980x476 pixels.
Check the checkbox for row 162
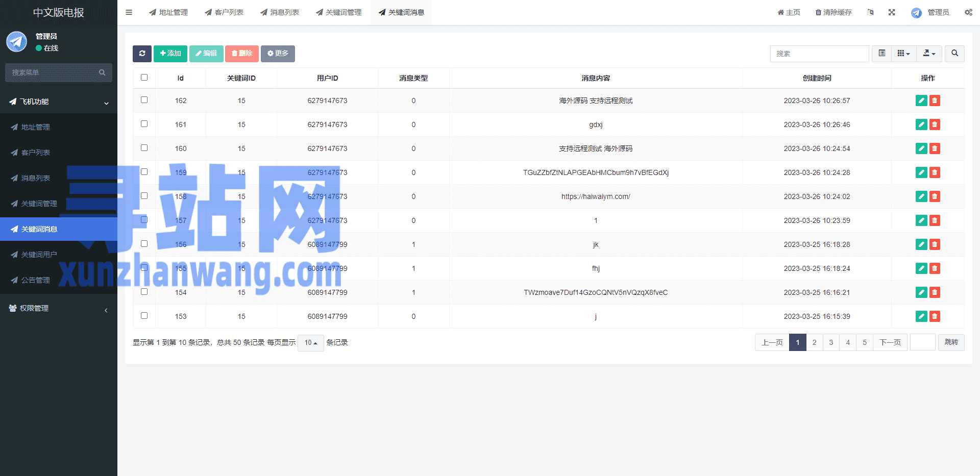click(x=144, y=100)
